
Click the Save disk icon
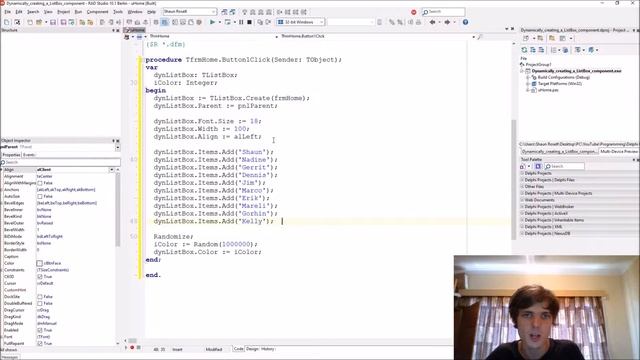[x=53, y=22]
